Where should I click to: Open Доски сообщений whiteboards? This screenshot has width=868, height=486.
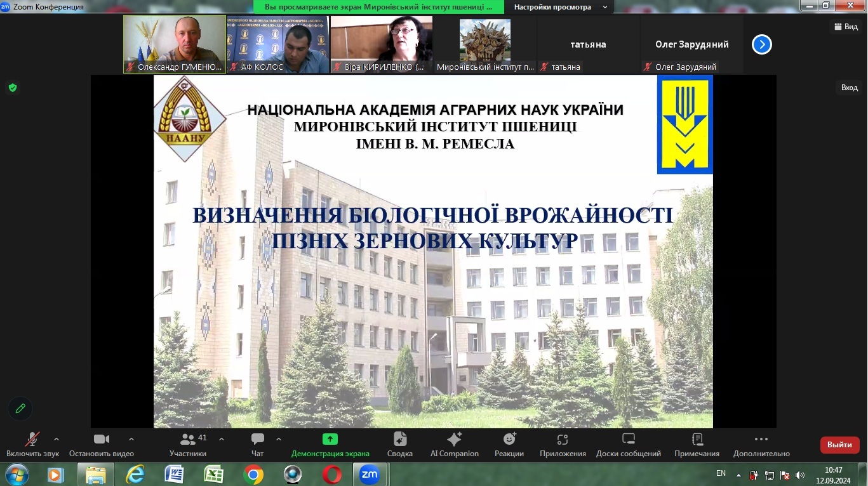(x=629, y=445)
